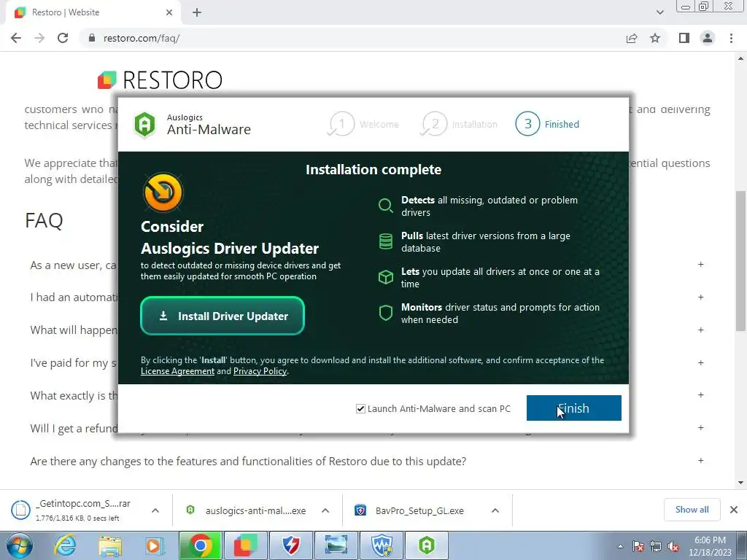
Task: Click the box icon beside Lets you update
Action: click(385, 277)
